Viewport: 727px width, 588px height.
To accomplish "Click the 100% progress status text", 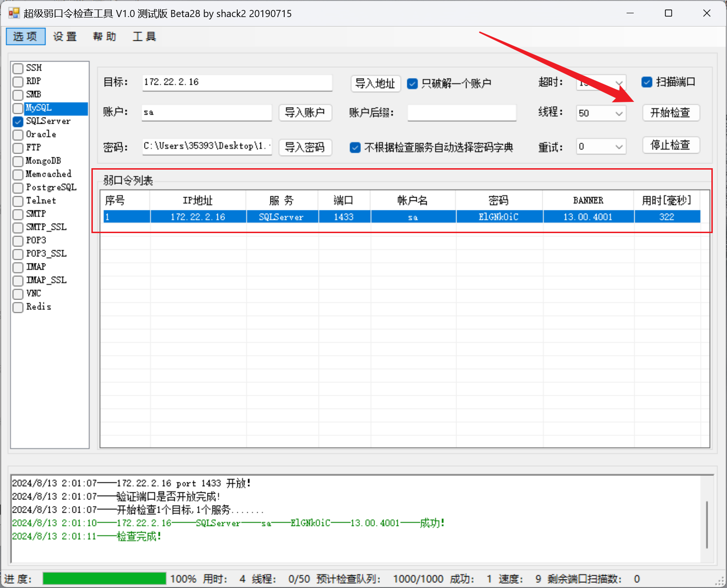I will [x=183, y=579].
